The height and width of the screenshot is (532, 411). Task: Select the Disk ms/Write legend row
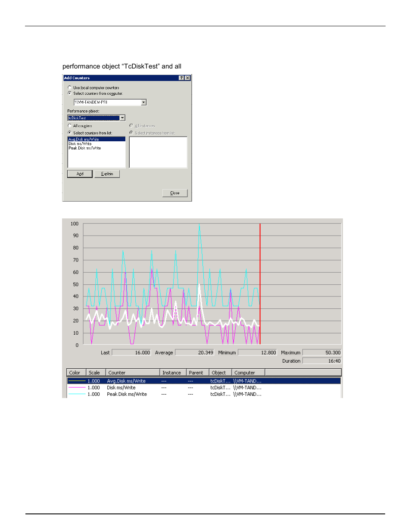204,388
